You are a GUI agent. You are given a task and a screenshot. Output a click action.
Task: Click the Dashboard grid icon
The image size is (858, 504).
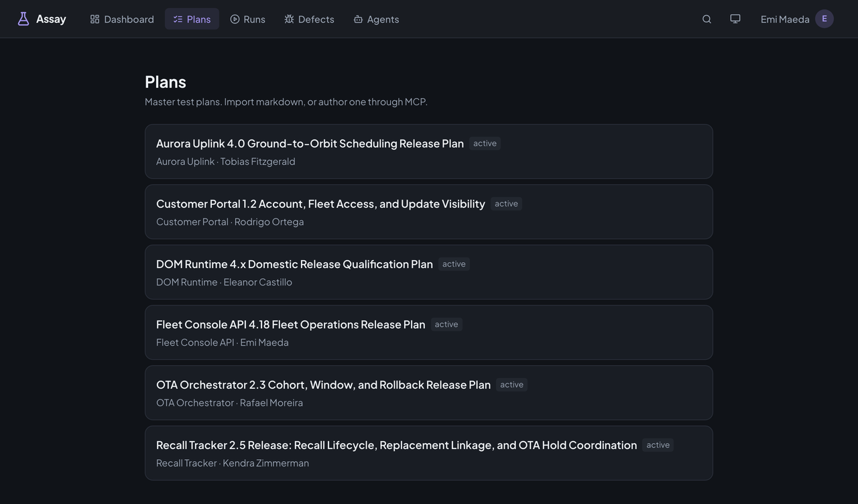pyautogui.click(x=95, y=19)
